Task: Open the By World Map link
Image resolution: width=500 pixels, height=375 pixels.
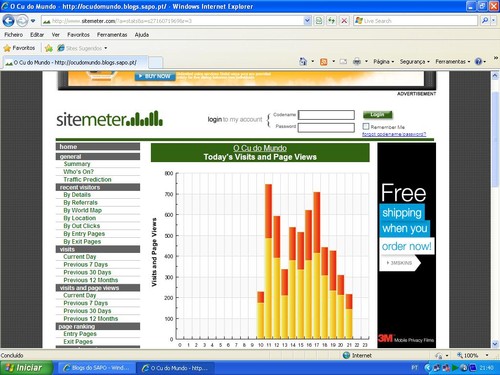Action: pos(83,210)
